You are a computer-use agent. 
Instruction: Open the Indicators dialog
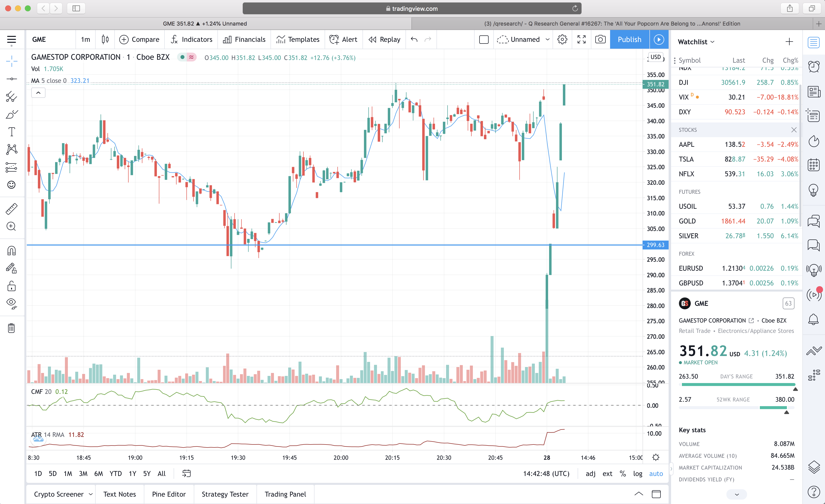click(191, 40)
